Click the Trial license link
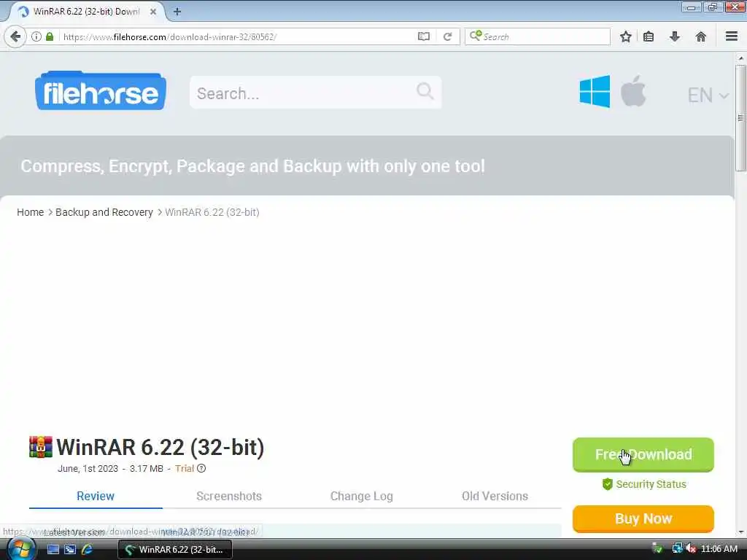The height and width of the screenshot is (560, 747). 185,469
